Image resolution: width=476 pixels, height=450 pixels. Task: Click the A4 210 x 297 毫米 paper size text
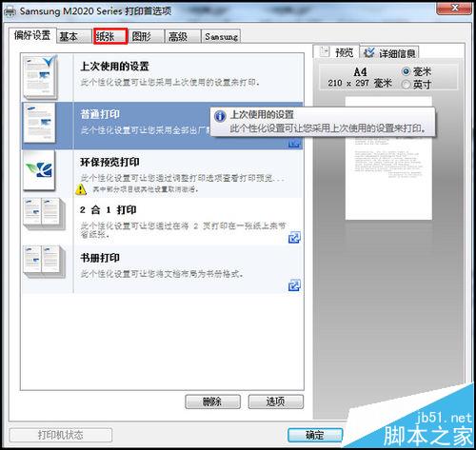360,78
